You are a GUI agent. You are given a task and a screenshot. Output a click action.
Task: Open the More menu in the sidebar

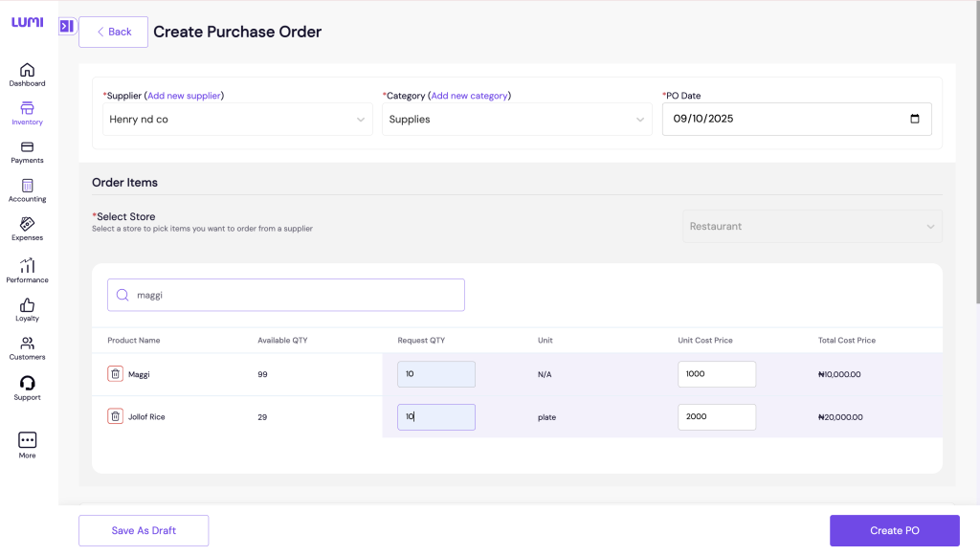(x=27, y=443)
